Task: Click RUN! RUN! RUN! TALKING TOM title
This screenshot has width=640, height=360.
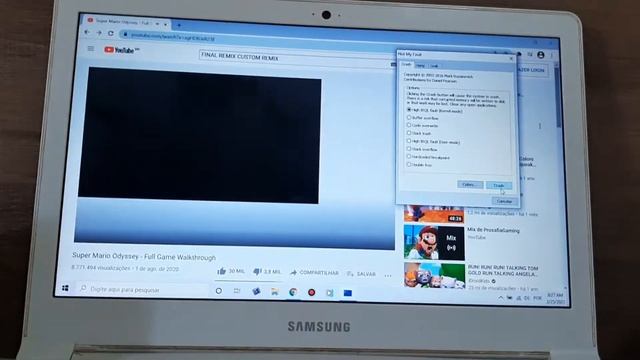Action: click(x=503, y=271)
